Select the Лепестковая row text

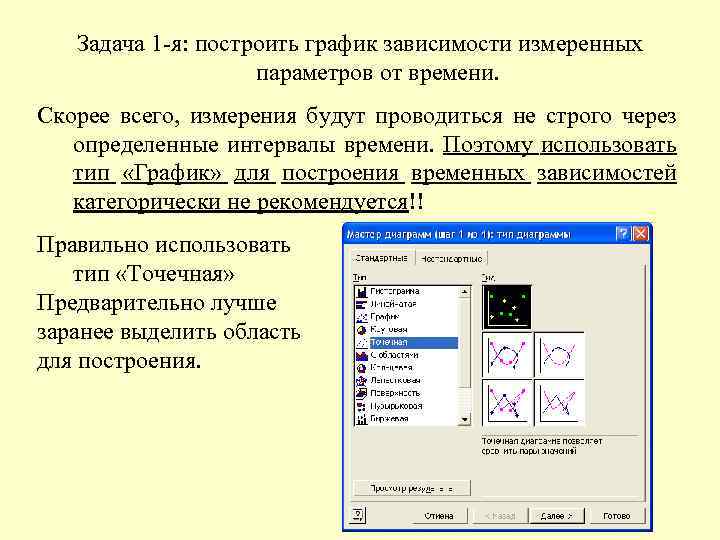395,381
